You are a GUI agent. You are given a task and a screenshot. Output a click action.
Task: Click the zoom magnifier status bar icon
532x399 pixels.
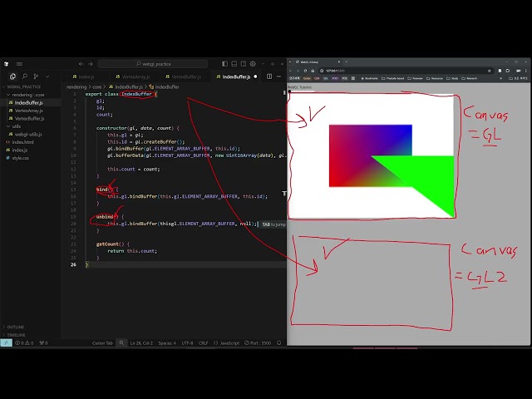121,343
